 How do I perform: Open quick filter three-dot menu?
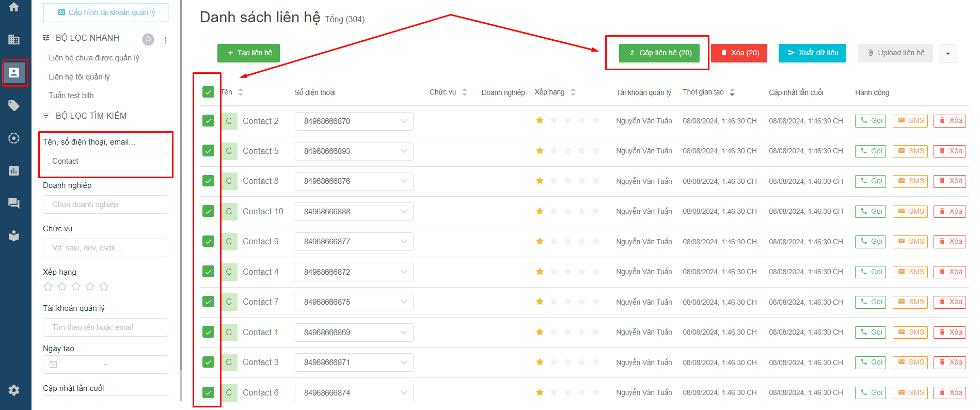[165, 40]
